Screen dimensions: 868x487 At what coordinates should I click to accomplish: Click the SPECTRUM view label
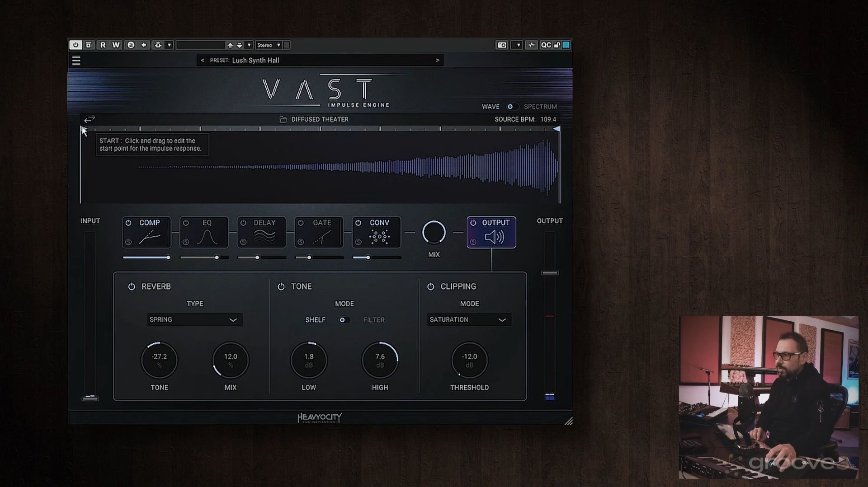[x=540, y=107]
